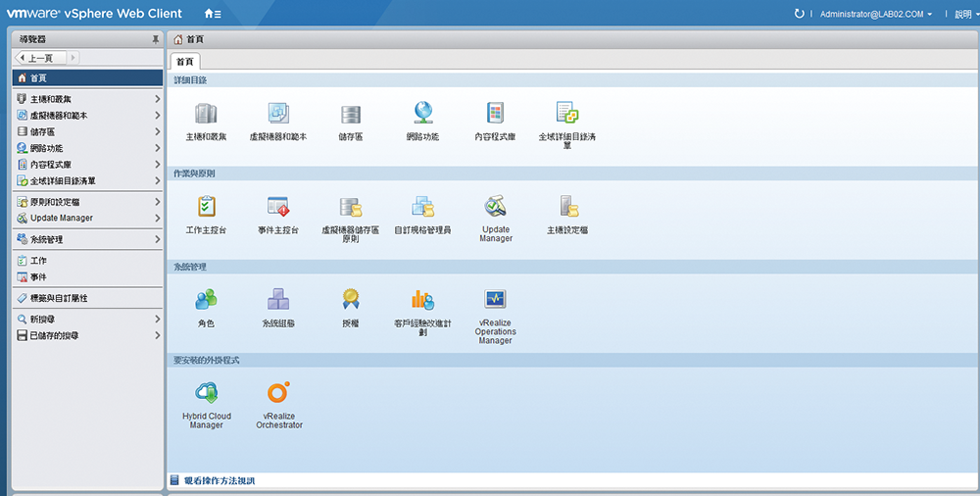Expand 系統管理 chevron in navigator
980x496 pixels.
[157, 239]
